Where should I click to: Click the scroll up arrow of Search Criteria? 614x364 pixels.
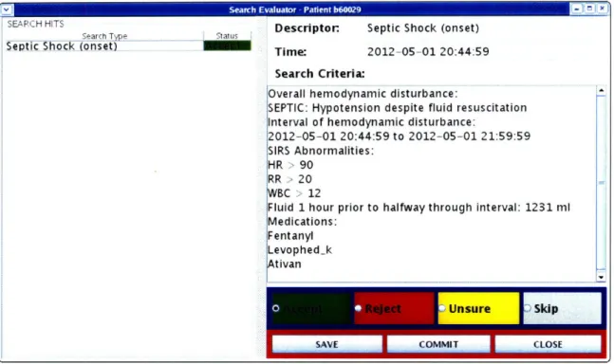[601, 91]
